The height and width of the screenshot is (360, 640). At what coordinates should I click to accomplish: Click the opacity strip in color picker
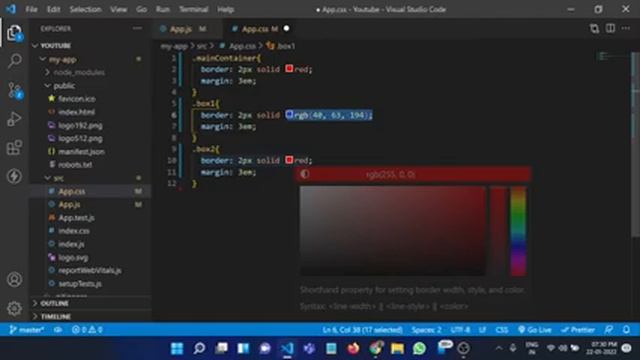[x=498, y=231]
